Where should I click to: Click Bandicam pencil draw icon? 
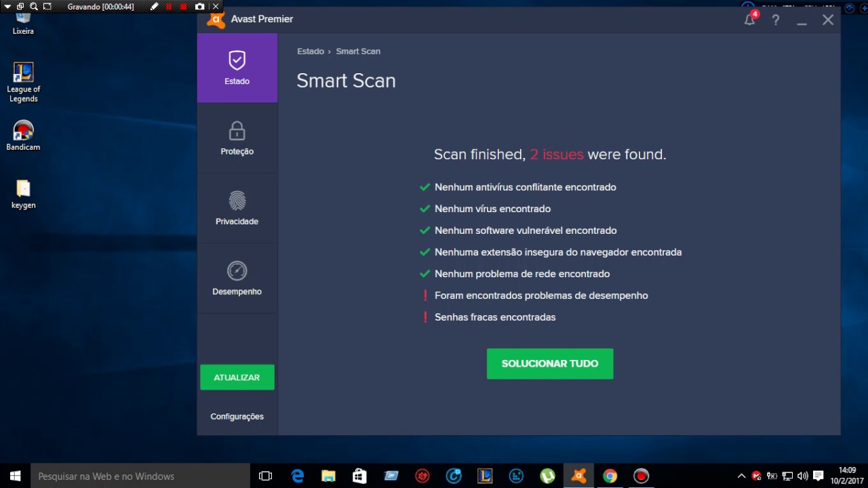pyautogui.click(x=155, y=6)
